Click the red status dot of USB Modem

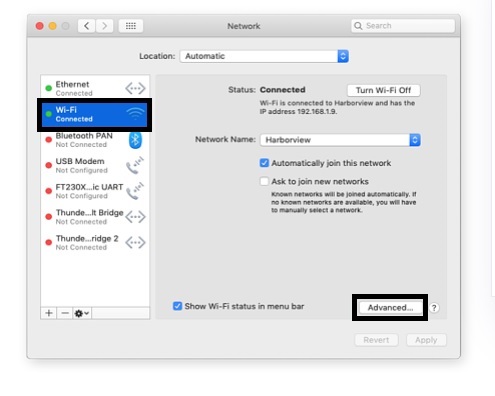pos(49,165)
